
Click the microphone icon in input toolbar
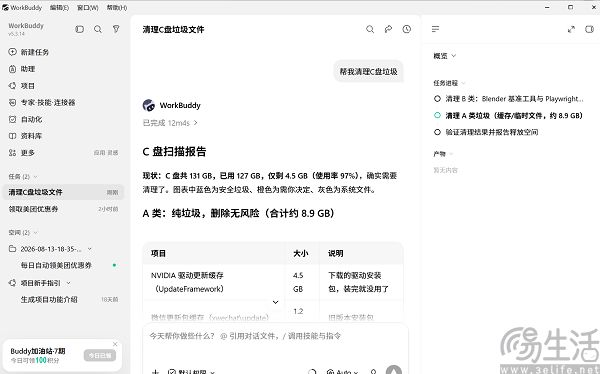coord(373,372)
